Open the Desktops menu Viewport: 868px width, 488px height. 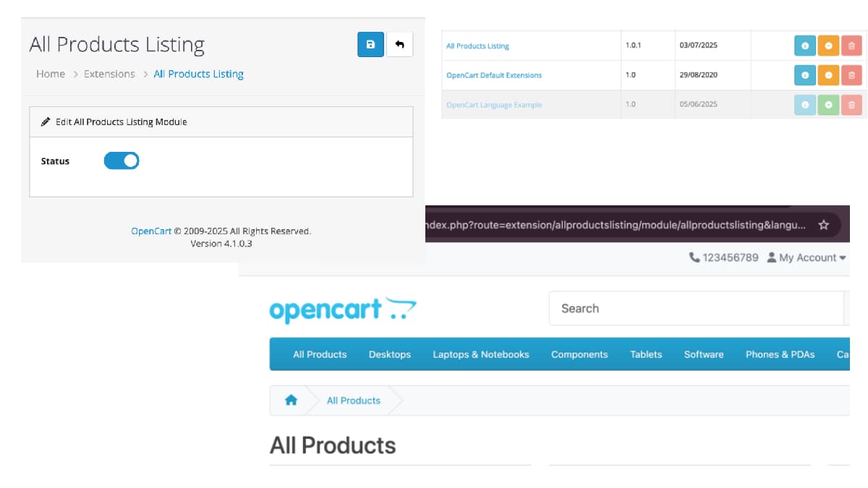coord(390,354)
